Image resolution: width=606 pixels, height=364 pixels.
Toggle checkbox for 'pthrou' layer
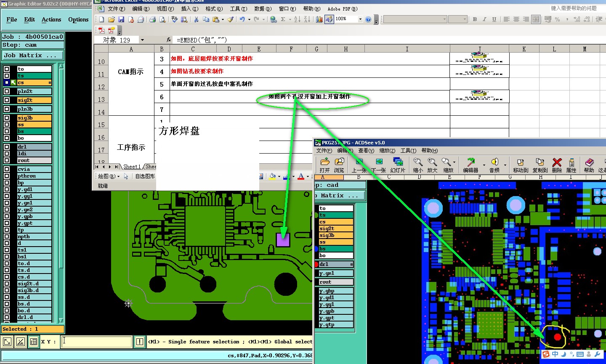pos(7,176)
